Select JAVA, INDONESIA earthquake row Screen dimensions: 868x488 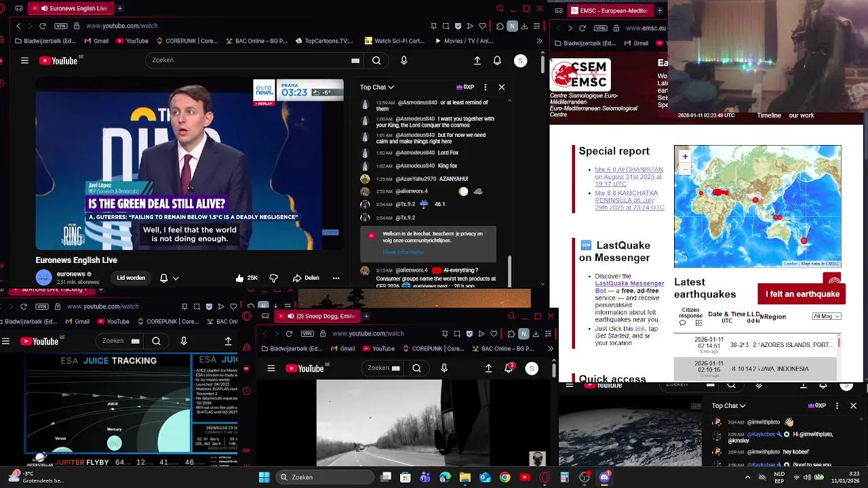pos(757,369)
